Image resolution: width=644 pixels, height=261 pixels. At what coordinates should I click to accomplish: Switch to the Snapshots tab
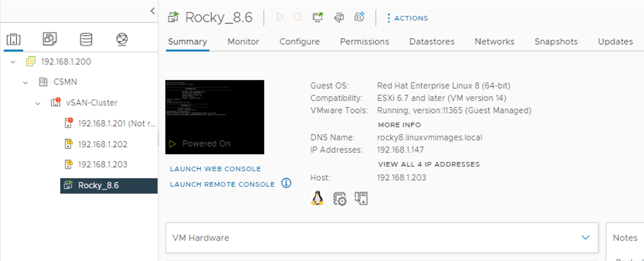click(556, 42)
